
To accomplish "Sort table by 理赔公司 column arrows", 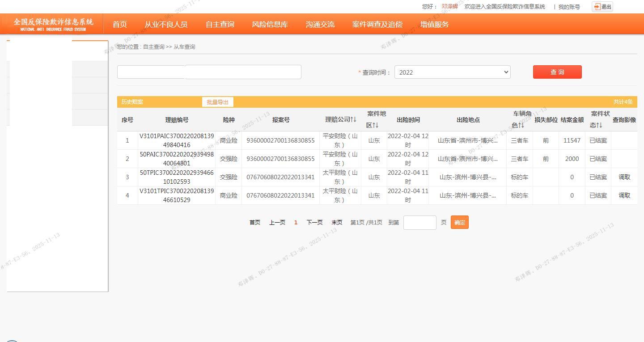I will tap(353, 119).
